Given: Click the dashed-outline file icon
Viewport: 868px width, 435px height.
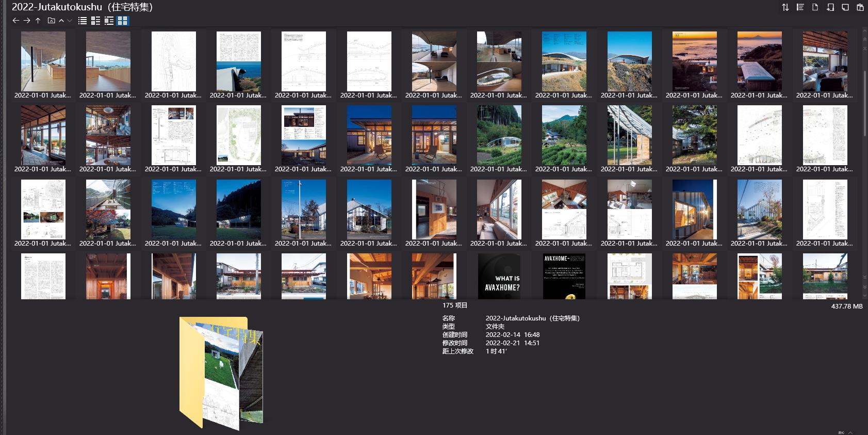Looking at the screenshot, I should point(815,7).
